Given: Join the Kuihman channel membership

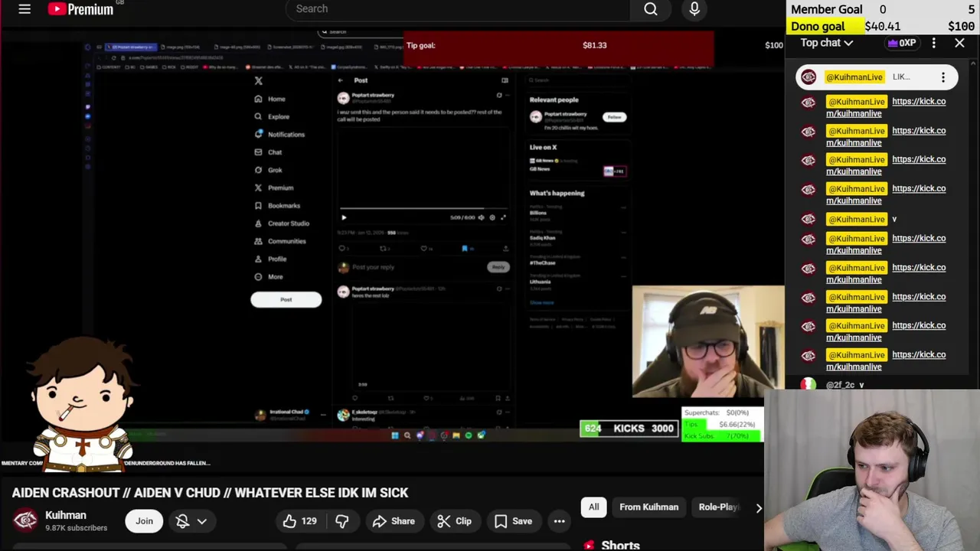Looking at the screenshot, I should pos(144,520).
